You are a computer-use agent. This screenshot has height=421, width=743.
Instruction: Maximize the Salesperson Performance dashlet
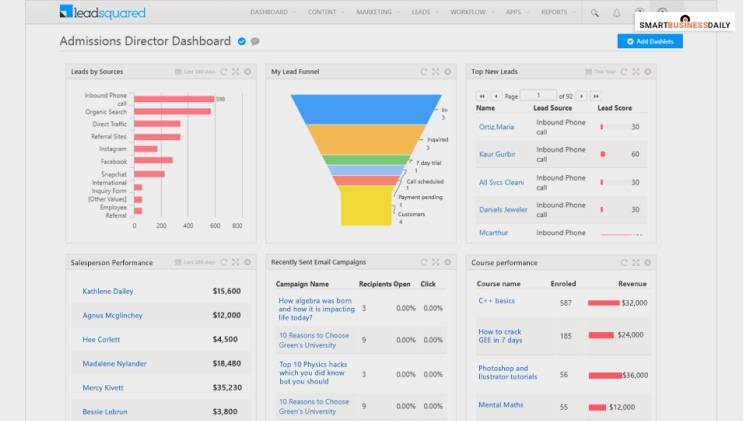click(x=236, y=262)
